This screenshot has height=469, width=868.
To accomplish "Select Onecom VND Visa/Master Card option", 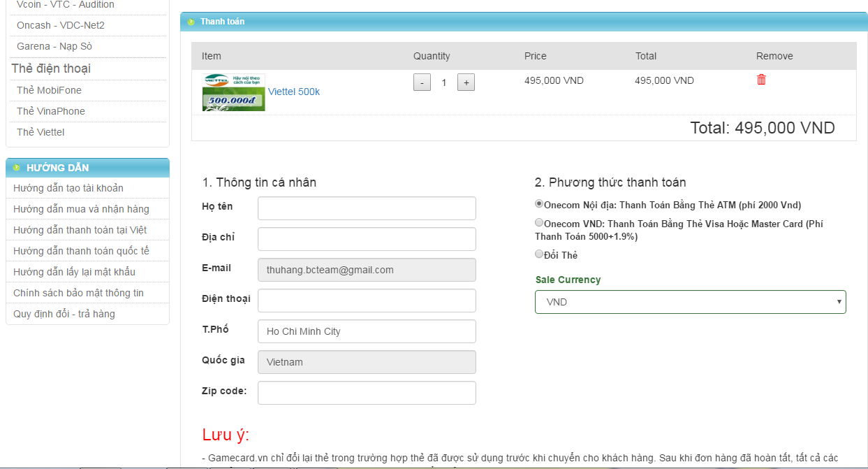I will tap(539, 222).
